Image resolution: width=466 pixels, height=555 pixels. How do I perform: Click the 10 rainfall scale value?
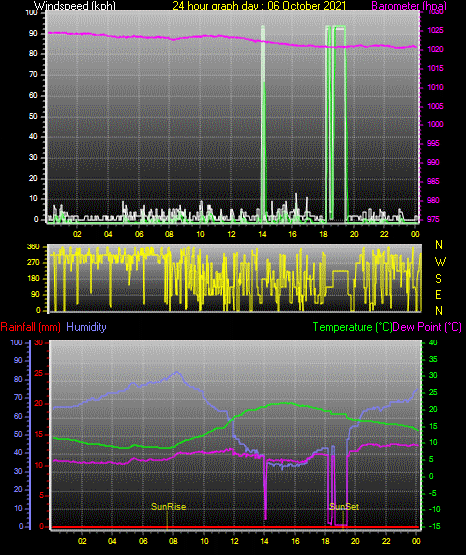(x=39, y=465)
